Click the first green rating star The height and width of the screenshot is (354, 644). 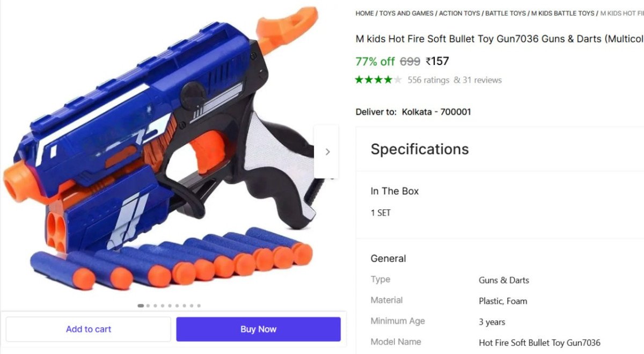pos(359,80)
